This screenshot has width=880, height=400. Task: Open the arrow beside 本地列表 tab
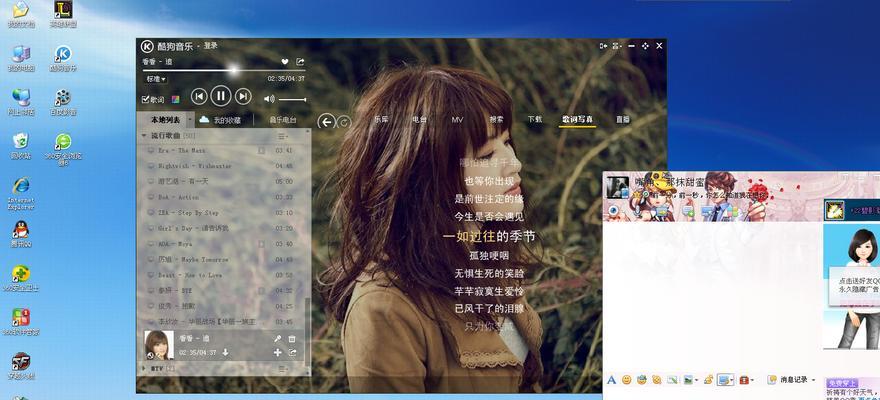pos(190,119)
